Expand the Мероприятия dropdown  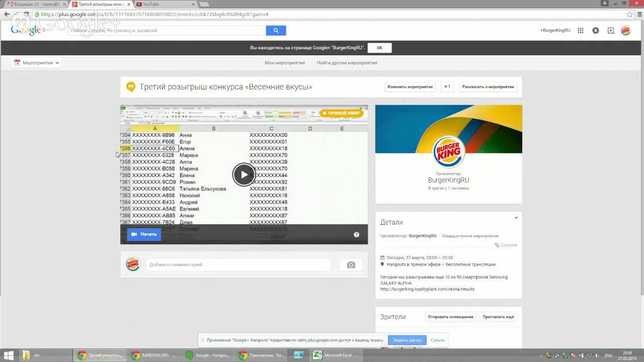tap(37, 63)
